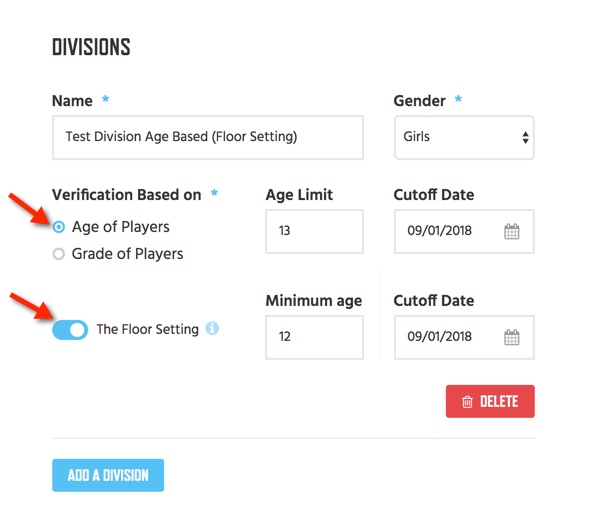Click Gender dropdown arrows
Screen dimensions: 594x513
[525, 137]
